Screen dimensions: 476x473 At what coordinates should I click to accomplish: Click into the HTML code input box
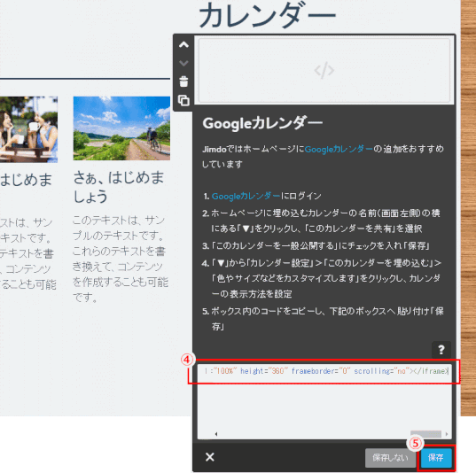[x=324, y=401]
